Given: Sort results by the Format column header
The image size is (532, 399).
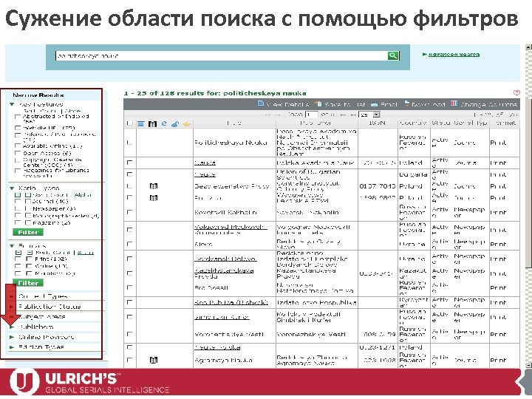Looking at the screenshot, I should click(x=505, y=123).
